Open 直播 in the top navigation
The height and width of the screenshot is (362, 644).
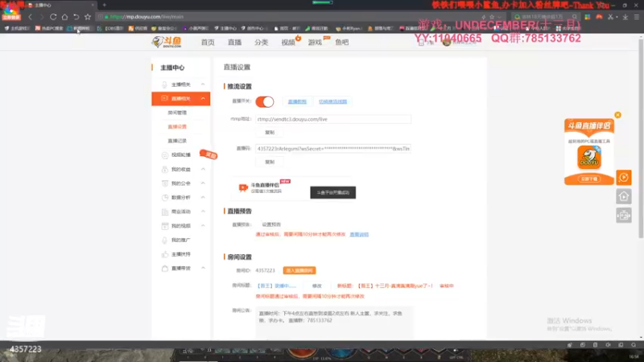tap(234, 43)
